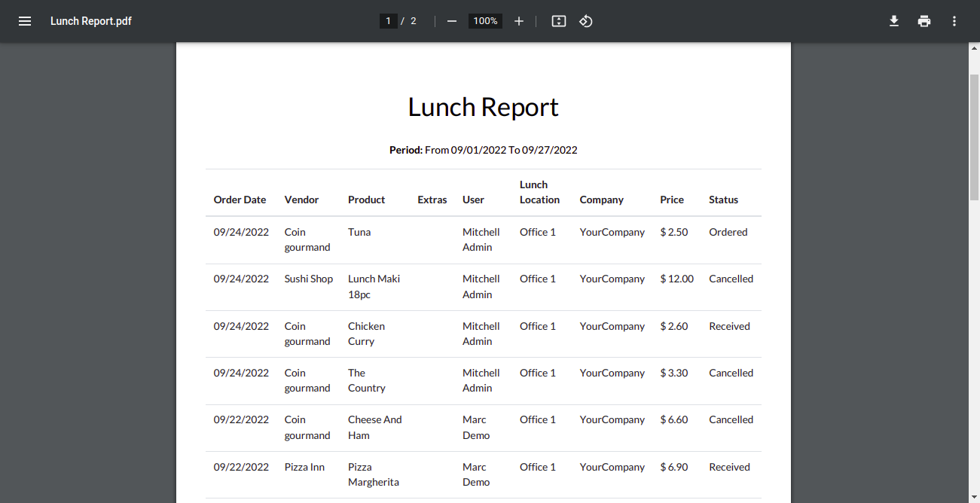Click the Status column header
Image resolution: width=980 pixels, height=503 pixels.
[723, 200]
